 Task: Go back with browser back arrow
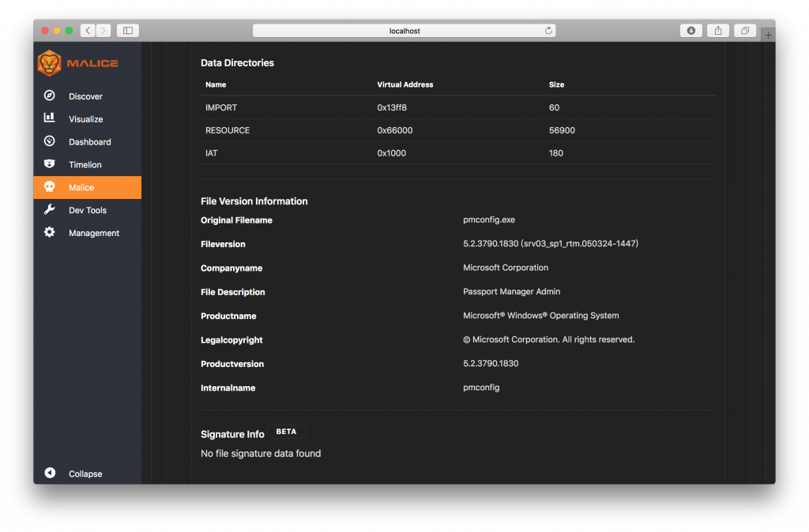tap(88, 31)
